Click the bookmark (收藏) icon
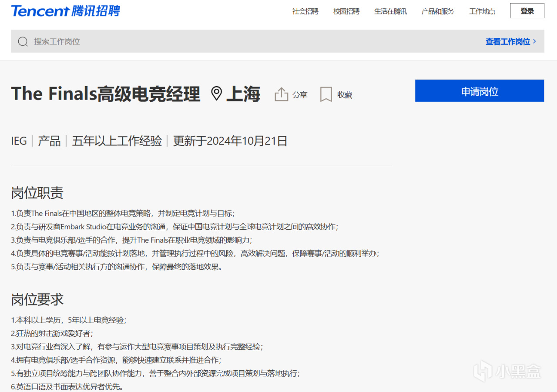 pos(326,94)
